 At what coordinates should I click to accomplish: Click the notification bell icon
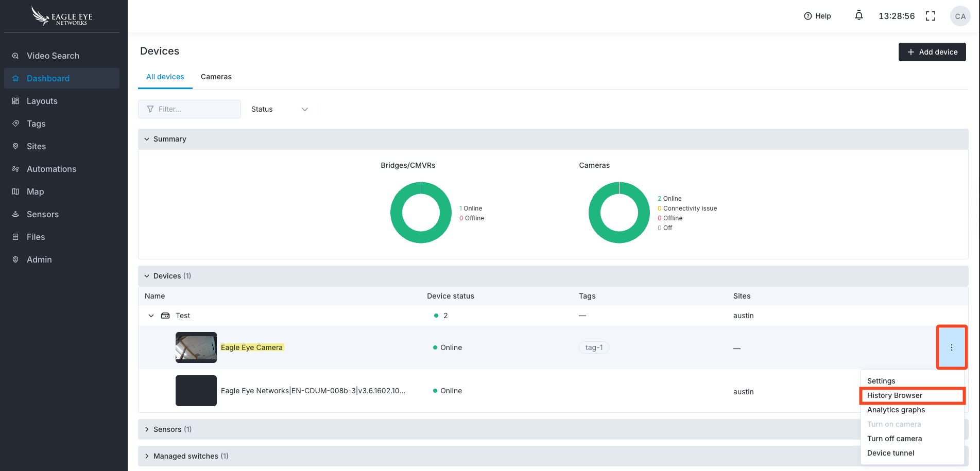point(858,16)
